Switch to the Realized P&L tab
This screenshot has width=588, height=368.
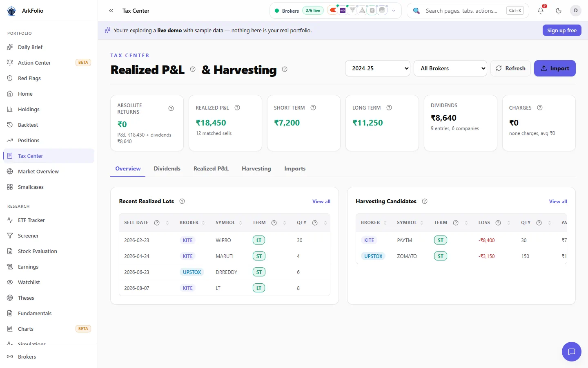(x=211, y=168)
